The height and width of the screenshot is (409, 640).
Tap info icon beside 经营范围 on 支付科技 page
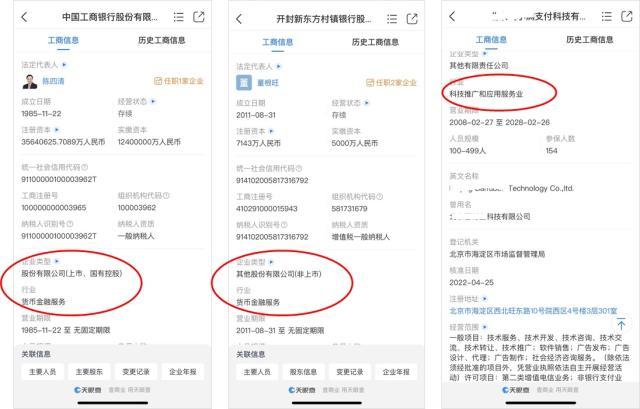[x=484, y=327]
